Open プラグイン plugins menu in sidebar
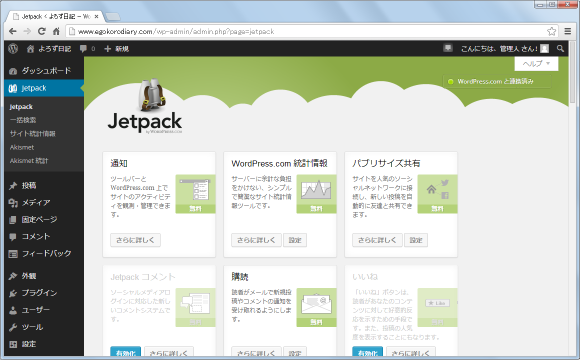This screenshot has width=580, height=360. pos(44,293)
